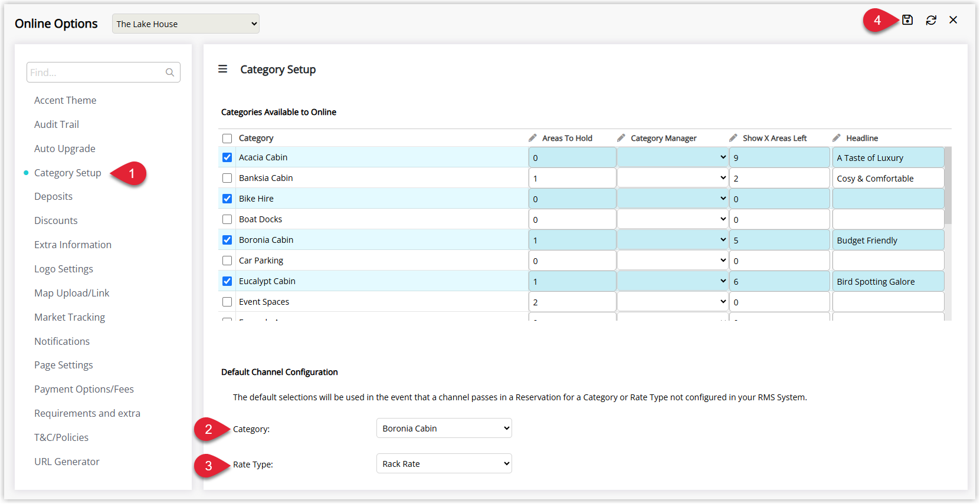Open Category Manager dropdown for Bike Hire
980x504 pixels.
click(673, 199)
